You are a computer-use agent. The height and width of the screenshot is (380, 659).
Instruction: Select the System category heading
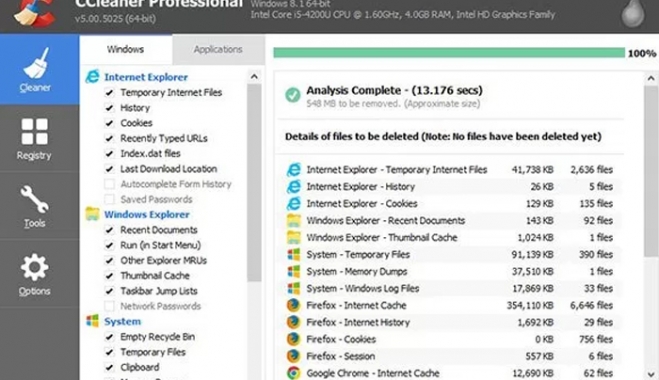(x=122, y=322)
